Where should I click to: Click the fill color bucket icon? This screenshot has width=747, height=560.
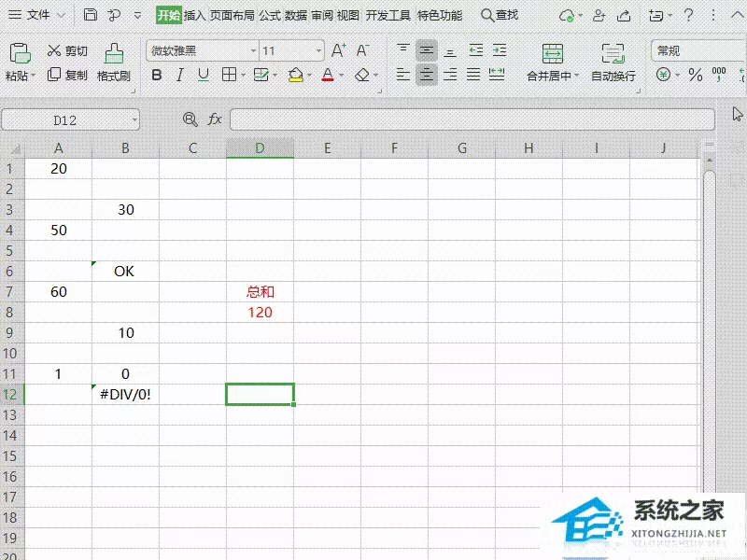[x=296, y=75]
